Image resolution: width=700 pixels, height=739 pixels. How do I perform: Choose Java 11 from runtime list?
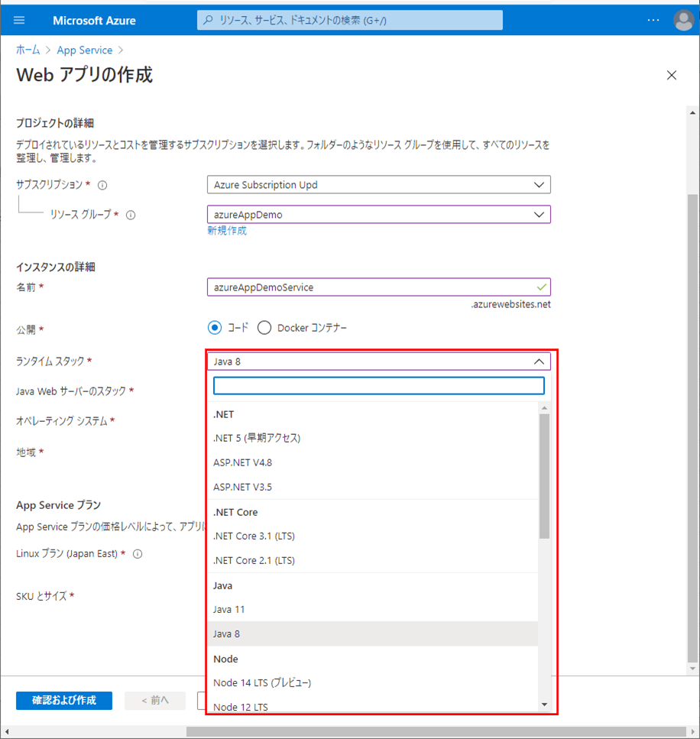229,610
